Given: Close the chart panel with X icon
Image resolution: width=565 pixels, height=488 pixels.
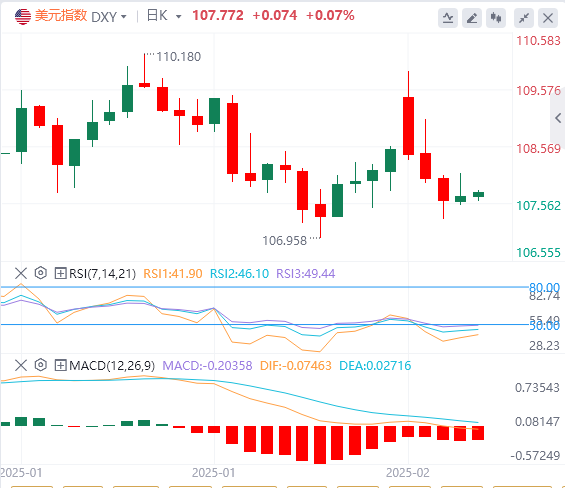Looking at the screenshot, I should point(548,18).
